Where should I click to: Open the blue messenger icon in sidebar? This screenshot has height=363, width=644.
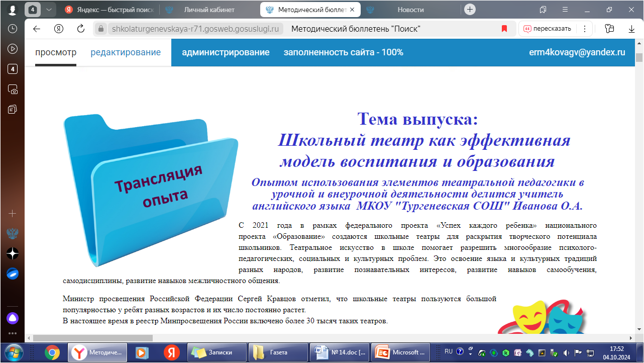coord(13,274)
